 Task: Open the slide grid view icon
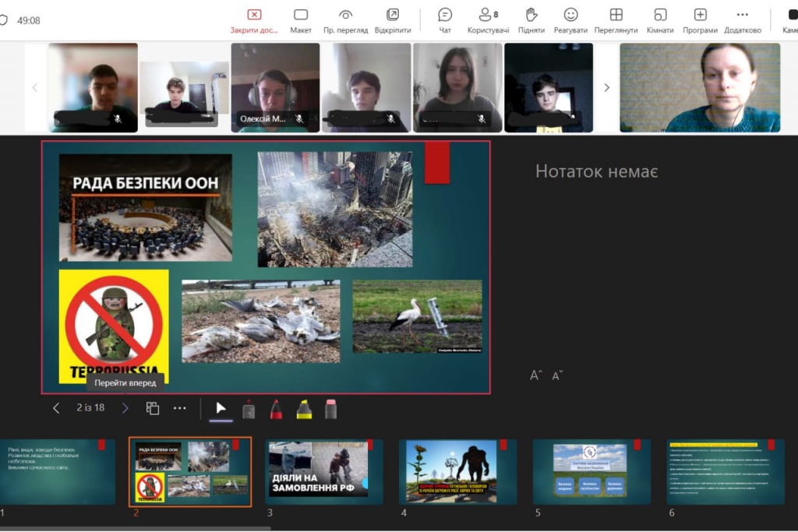[153, 408]
